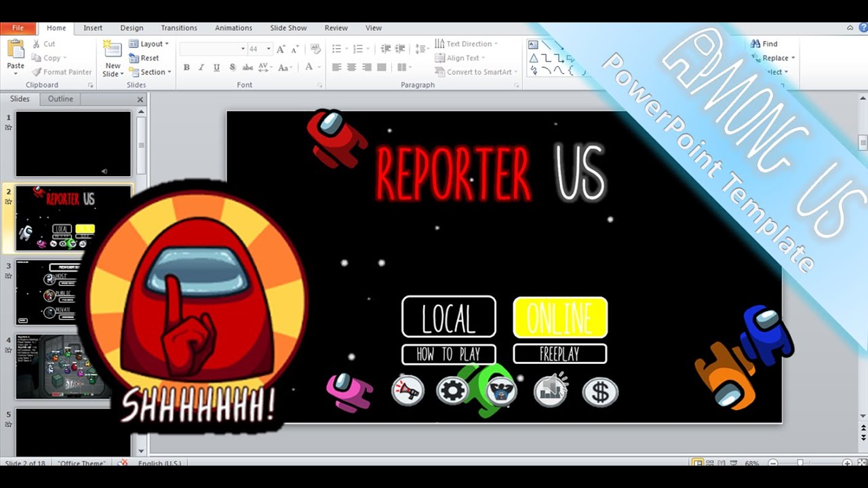Screen dimensions: 868x488
Task: Toggle text Shadow effect
Action: click(233, 68)
